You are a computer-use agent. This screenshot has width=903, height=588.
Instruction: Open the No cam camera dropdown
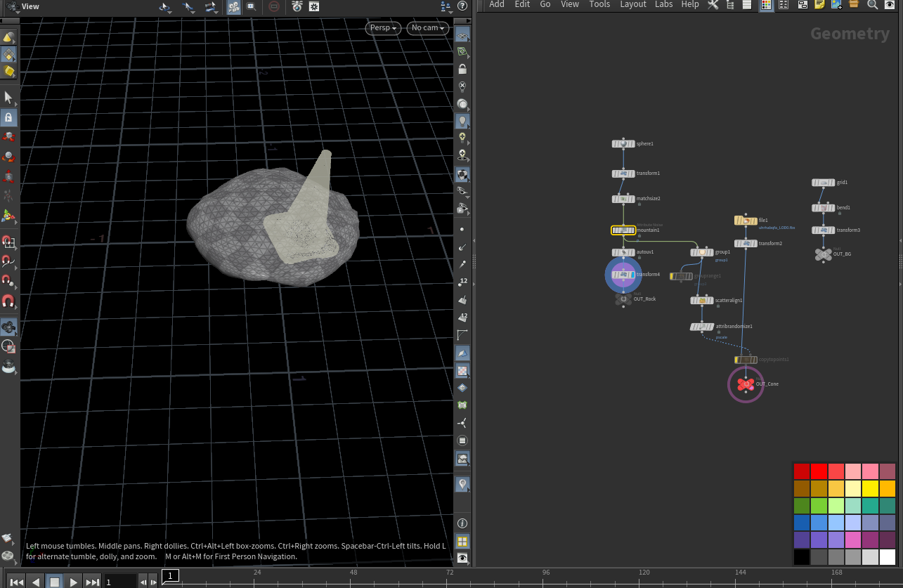pyautogui.click(x=428, y=28)
